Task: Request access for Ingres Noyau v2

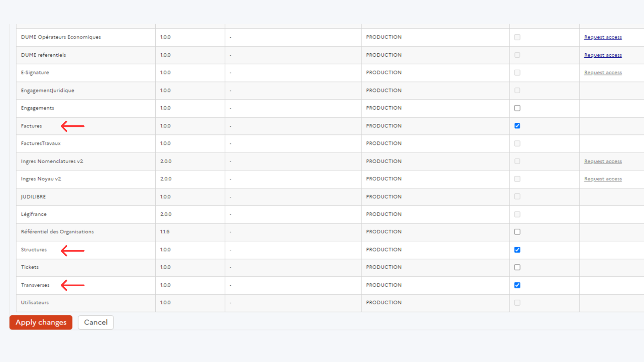Action: pos(603,179)
